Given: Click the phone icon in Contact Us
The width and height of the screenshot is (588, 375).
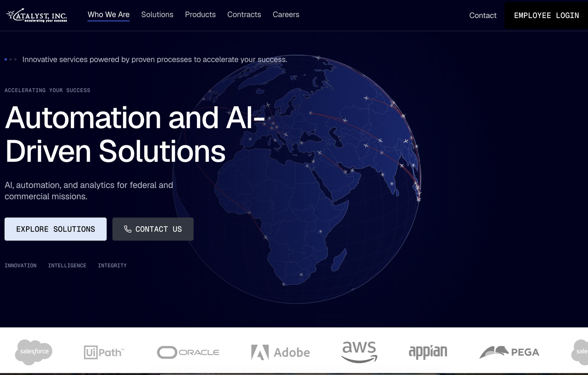Looking at the screenshot, I should pos(128,229).
